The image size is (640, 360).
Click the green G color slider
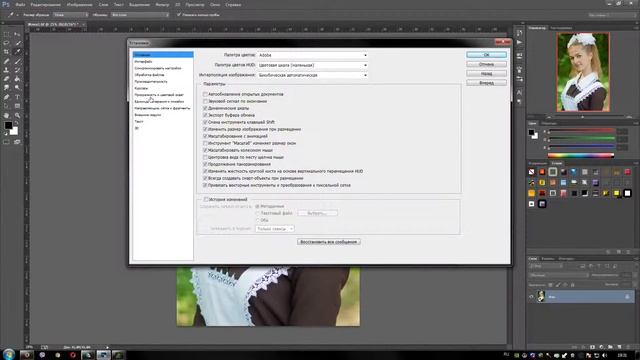pyautogui.click(x=581, y=139)
